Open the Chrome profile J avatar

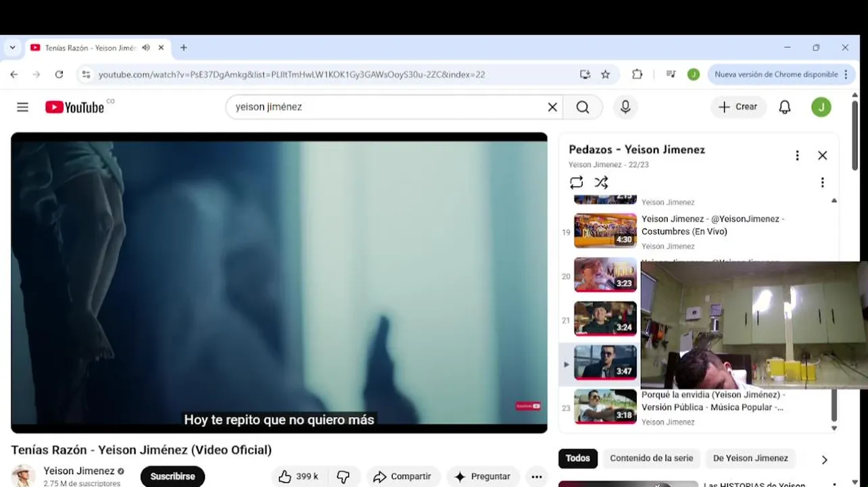click(693, 74)
